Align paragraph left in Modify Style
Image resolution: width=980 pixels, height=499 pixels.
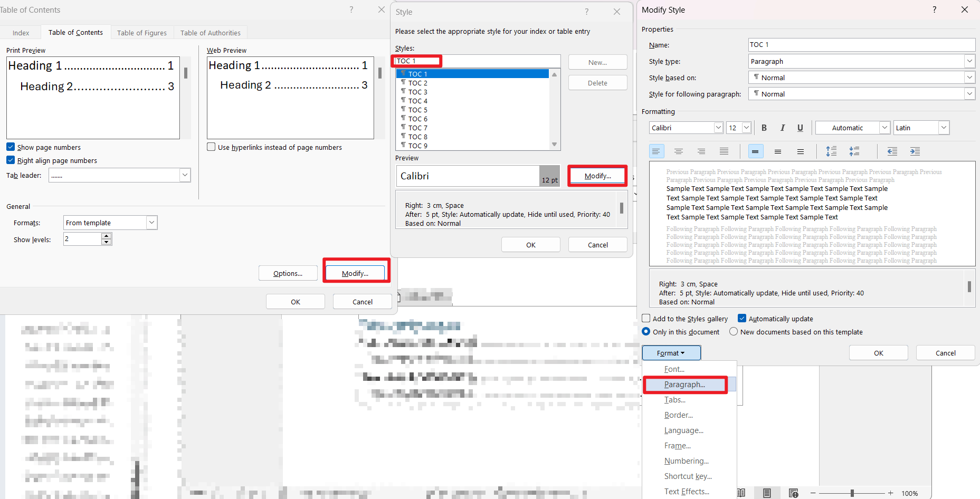(x=656, y=151)
